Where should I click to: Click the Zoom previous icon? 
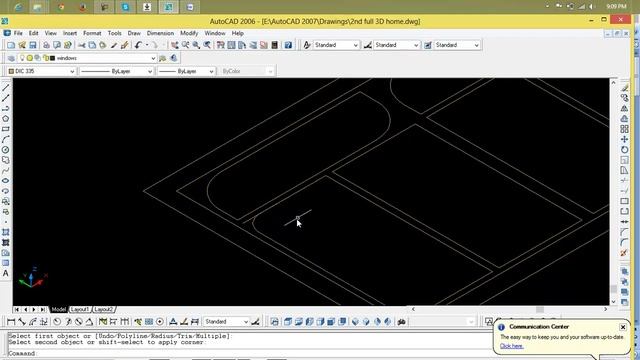tap(207, 45)
